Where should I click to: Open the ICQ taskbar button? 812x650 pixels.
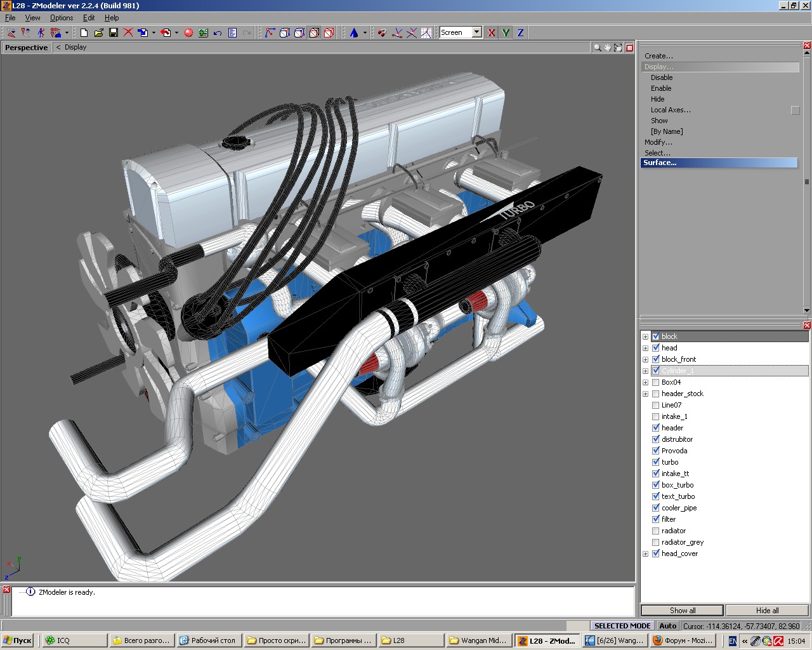(x=73, y=640)
